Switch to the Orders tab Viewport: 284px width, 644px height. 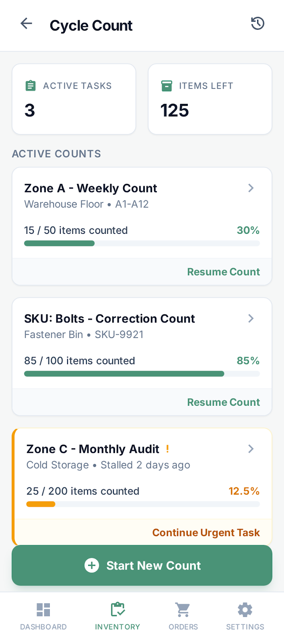point(183,616)
